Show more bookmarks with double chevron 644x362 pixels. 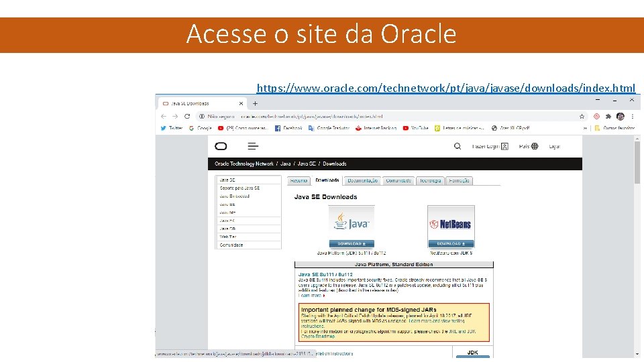pyautogui.click(x=585, y=128)
